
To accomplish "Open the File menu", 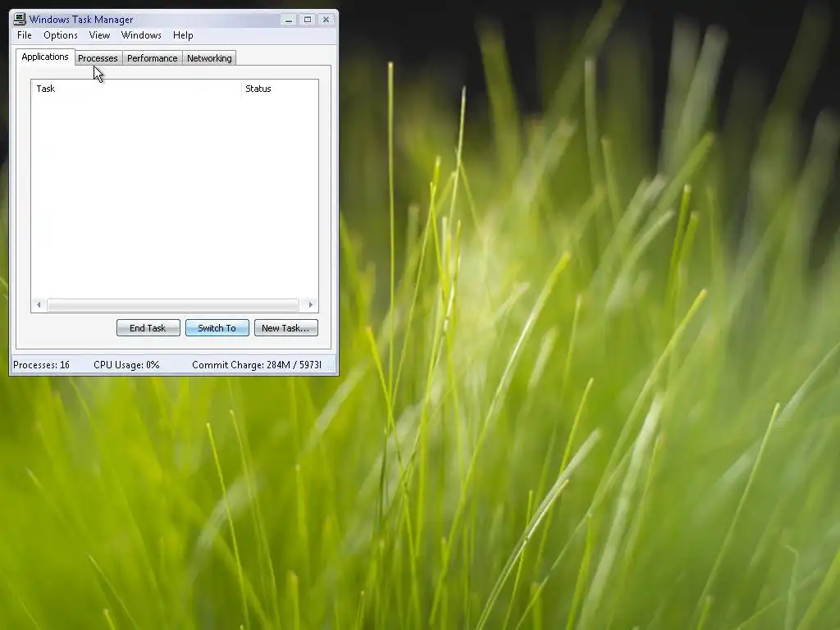I will [24, 35].
